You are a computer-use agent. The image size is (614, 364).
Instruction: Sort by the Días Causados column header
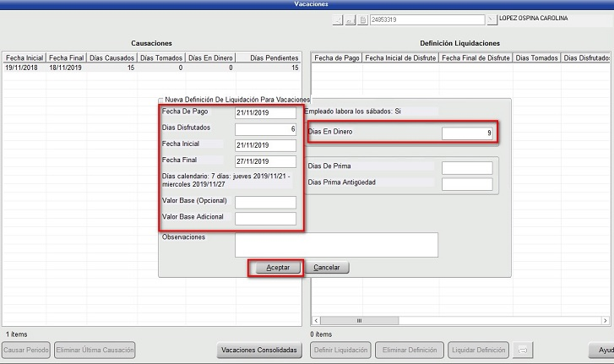tap(111, 57)
